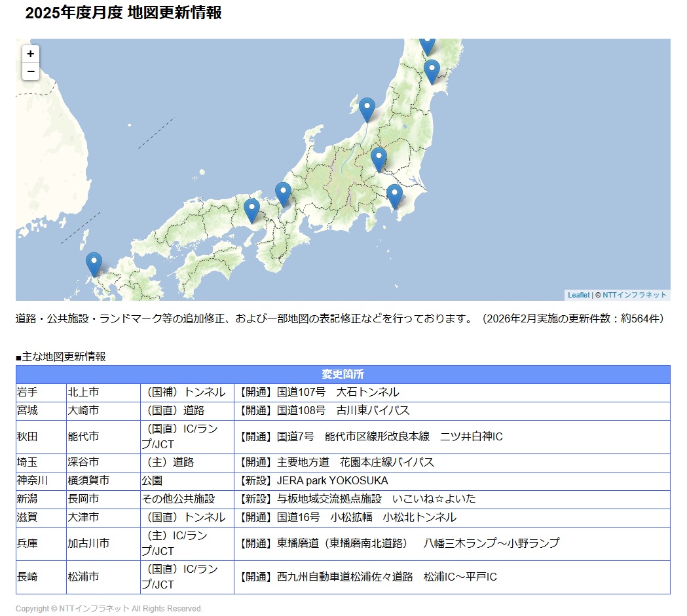Viewport: 687px width, 616px height.
Task: Select the JERA park YOKOSUKA table entry
Action: [x=313, y=481]
